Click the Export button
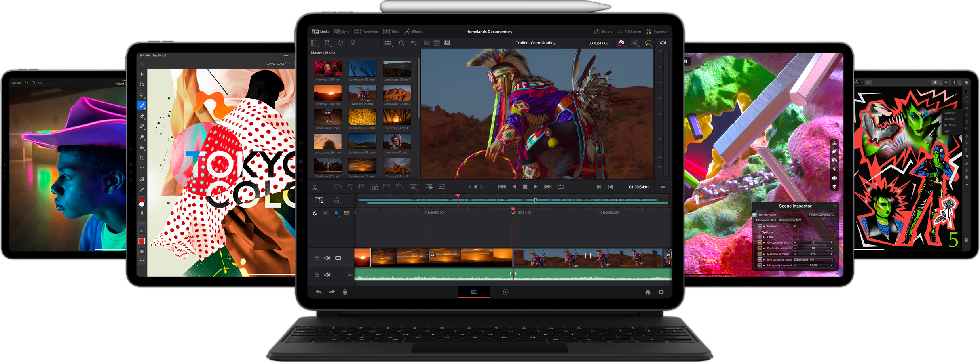The width and height of the screenshot is (980, 362). 603,32
